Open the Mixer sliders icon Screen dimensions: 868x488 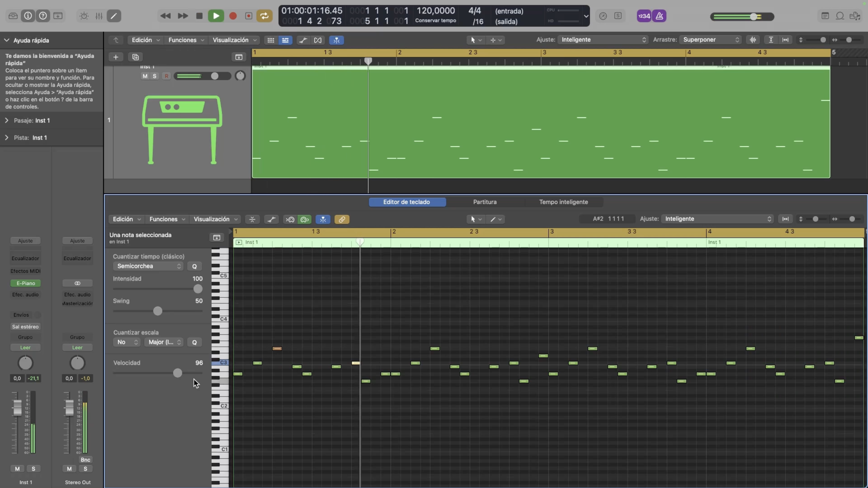click(99, 16)
